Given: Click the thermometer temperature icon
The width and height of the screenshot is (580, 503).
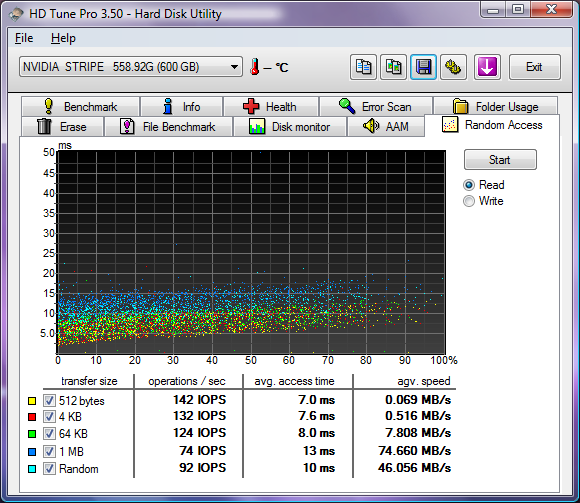Looking at the screenshot, I should tap(254, 67).
